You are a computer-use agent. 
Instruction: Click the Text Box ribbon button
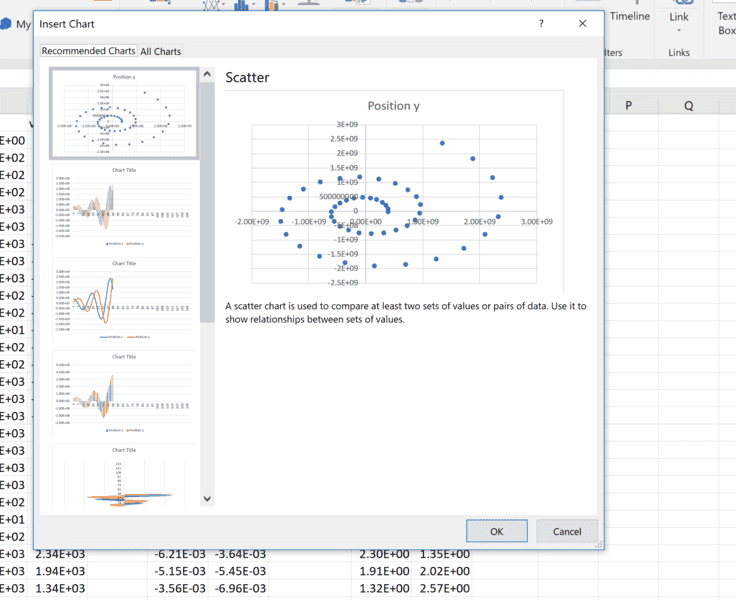point(726,22)
